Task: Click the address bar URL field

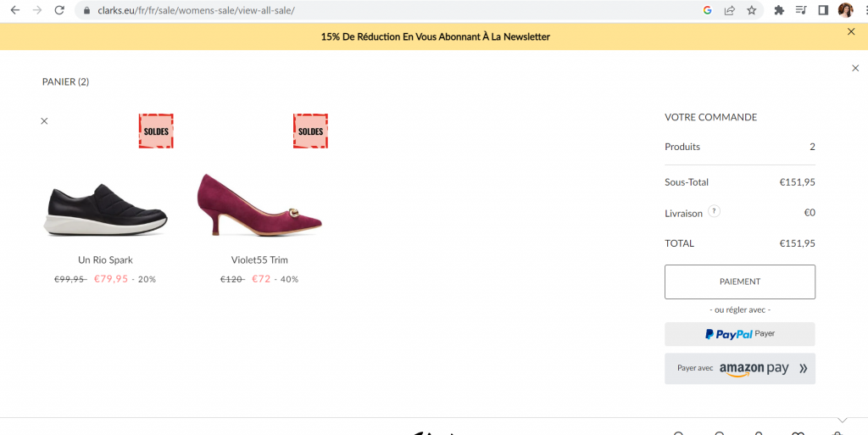Action: [x=387, y=10]
